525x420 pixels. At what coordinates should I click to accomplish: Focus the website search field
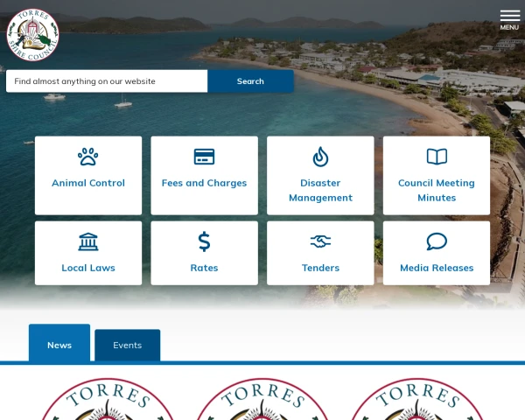[107, 81]
